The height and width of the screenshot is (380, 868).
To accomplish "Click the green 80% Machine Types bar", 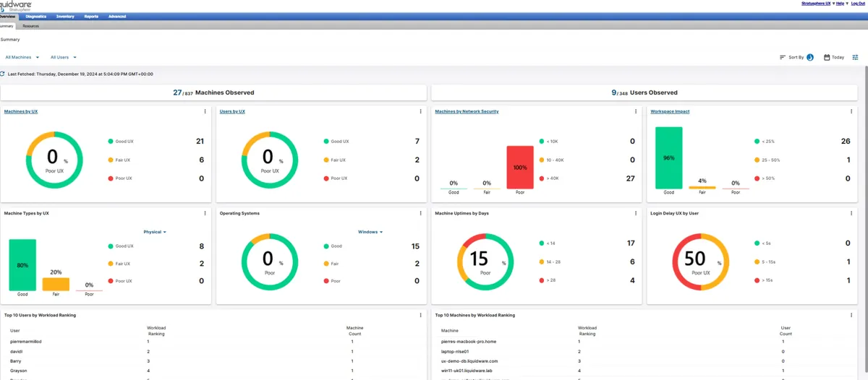I will click(22, 265).
